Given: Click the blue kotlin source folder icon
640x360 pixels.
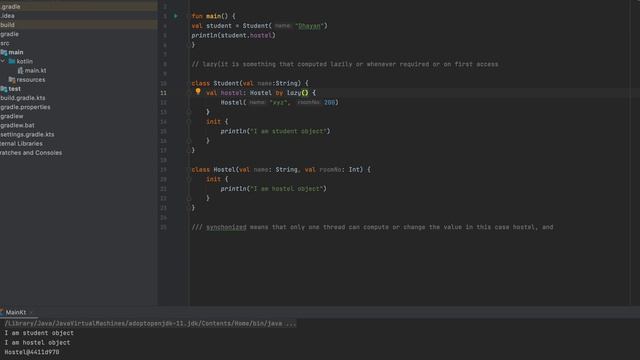Looking at the screenshot, I should 12,61.
